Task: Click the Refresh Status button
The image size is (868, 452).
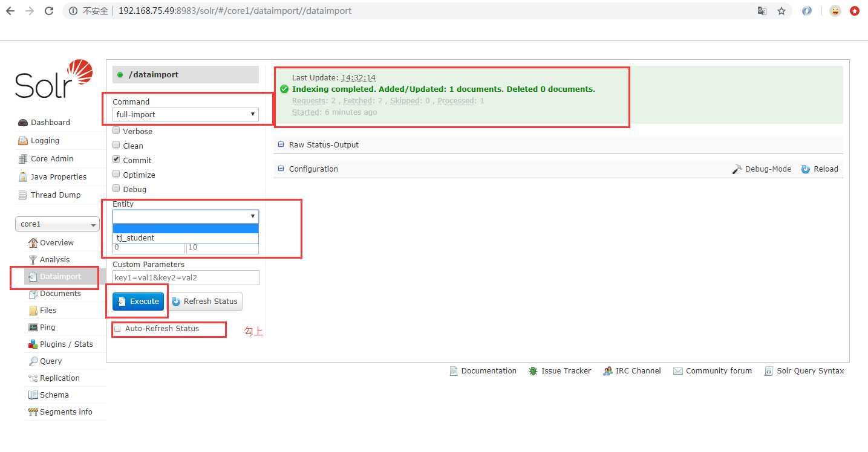Action: click(204, 302)
